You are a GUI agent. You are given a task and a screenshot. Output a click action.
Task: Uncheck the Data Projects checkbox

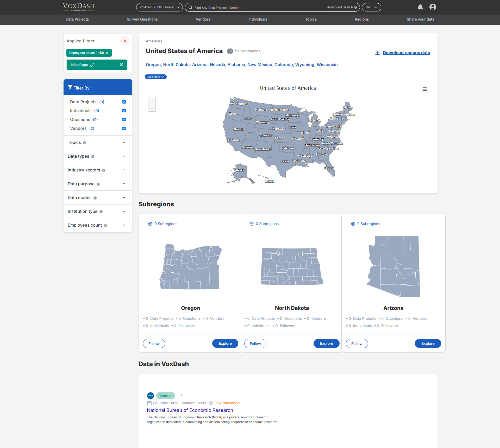[124, 102]
